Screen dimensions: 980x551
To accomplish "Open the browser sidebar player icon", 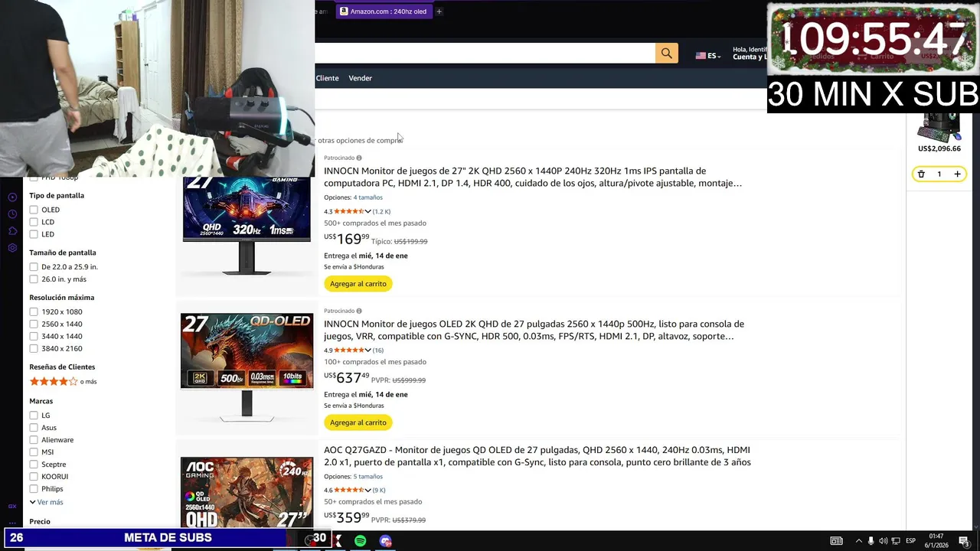I will [x=12, y=197].
